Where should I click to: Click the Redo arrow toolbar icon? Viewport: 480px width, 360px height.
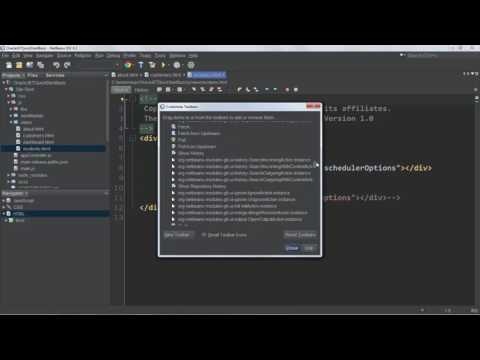pyautogui.click(x=67, y=65)
